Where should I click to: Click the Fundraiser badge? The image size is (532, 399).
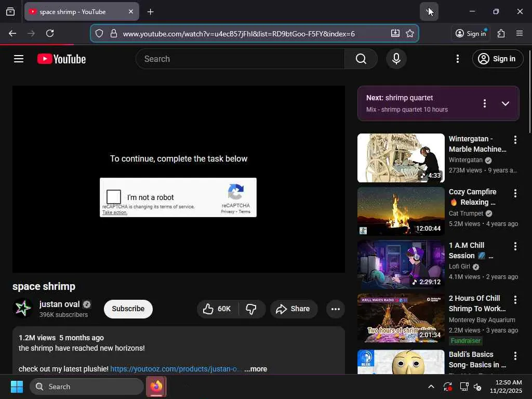pos(465,341)
